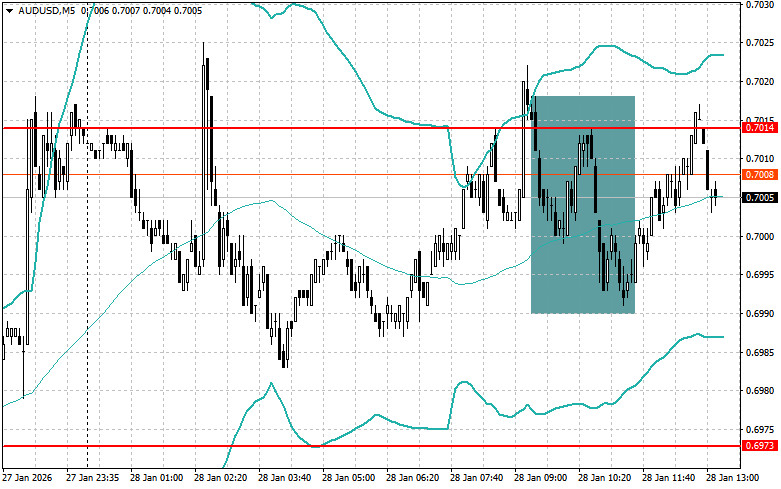Viewport: 781px width, 489px height.
Task: Select the red 0.7014 price level label
Action: pyautogui.click(x=760, y=128)
